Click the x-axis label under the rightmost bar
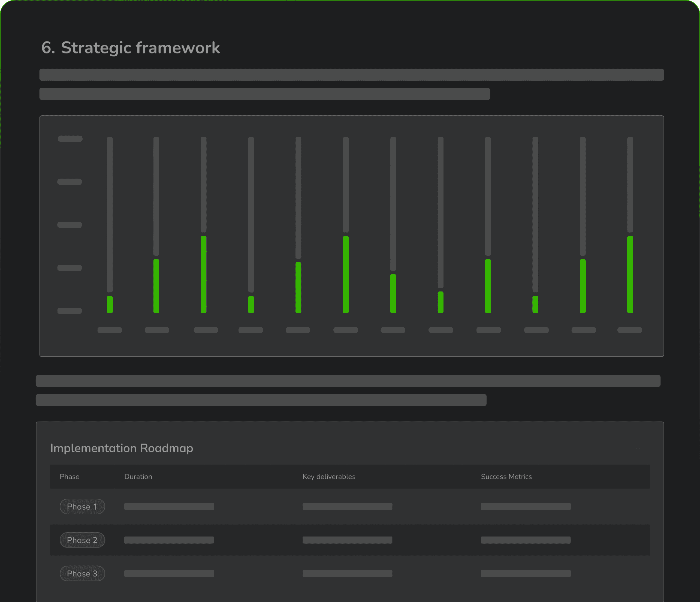700x602 pixels. pyautogui.click(x=629, y=330)
